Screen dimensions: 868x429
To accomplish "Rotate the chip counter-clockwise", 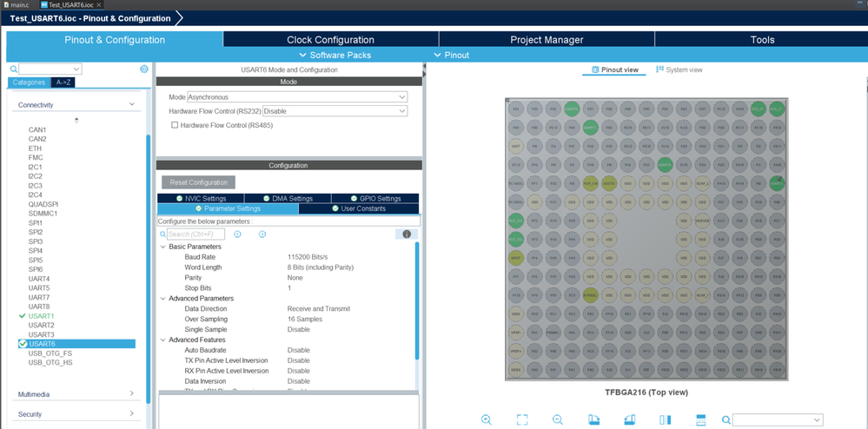I will click(629, 419).
